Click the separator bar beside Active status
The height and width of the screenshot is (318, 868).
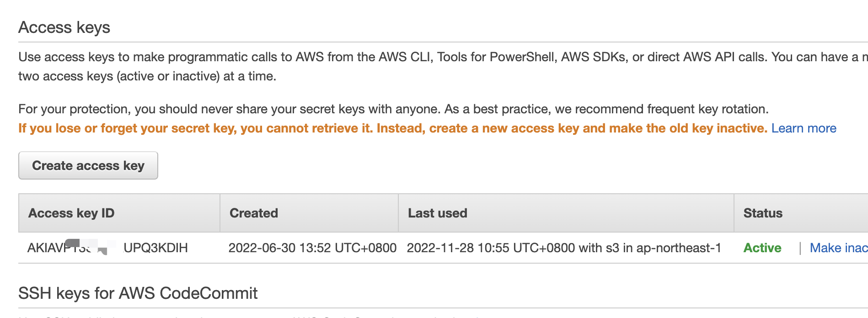[800, 248]
